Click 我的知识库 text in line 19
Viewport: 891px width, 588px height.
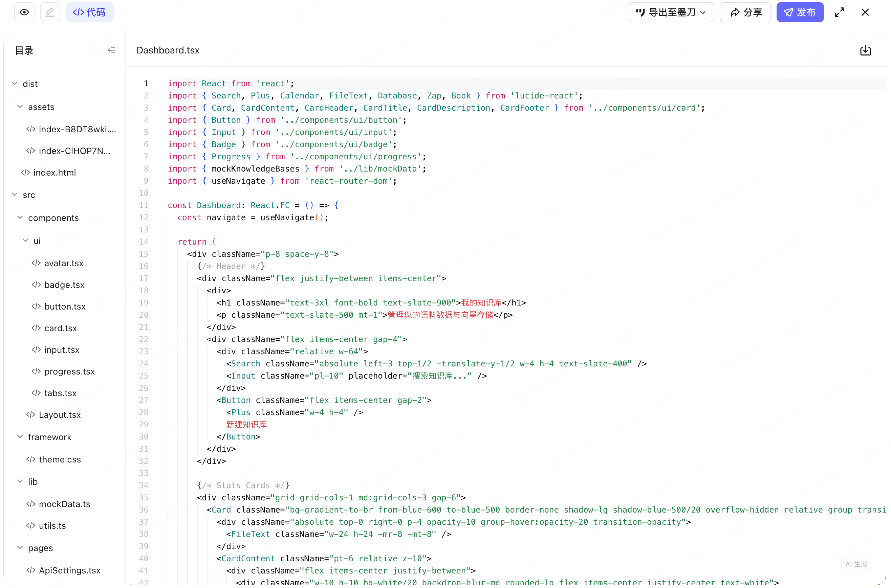point(481,303)
